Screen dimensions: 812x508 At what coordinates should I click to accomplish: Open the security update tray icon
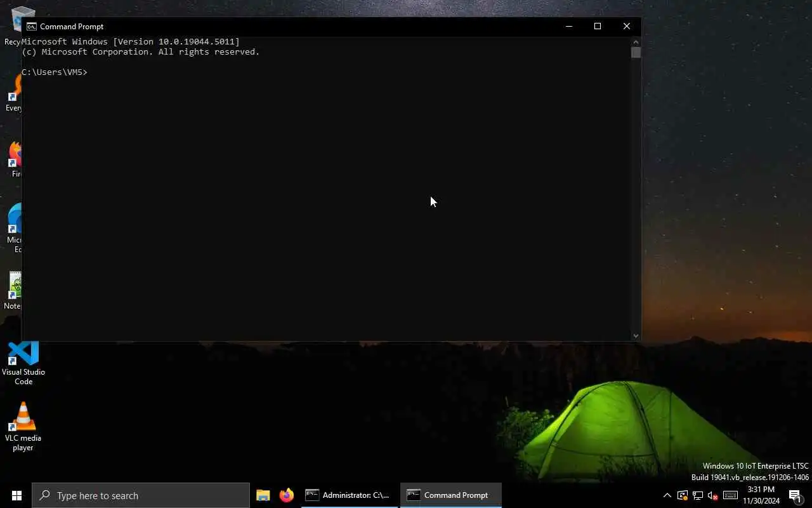pos(683,495)
